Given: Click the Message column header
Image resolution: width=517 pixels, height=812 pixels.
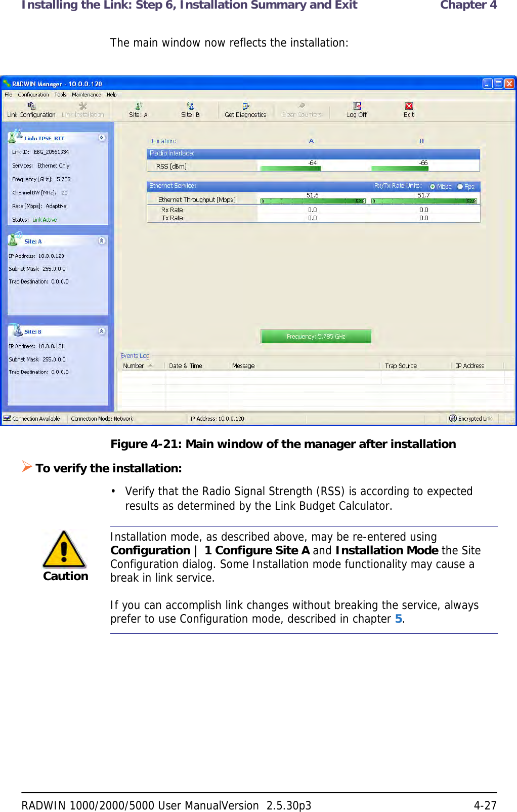Looking at the screenshot, I should [305, 366].
